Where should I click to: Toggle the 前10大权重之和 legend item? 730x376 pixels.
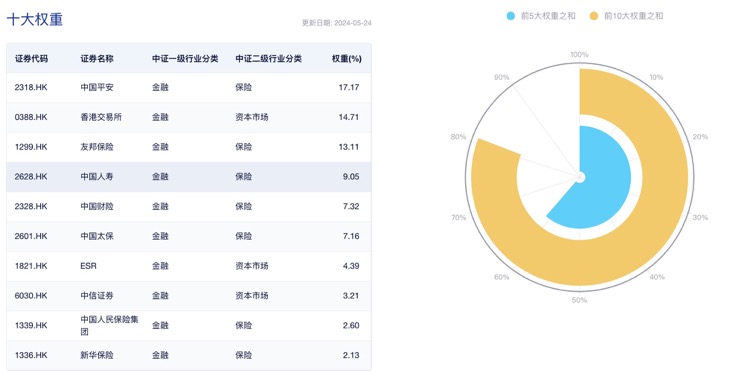click(x=626, y=16)
